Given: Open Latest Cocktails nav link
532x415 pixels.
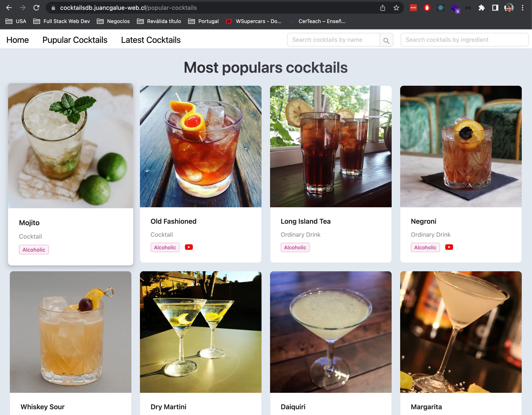Looking at the screenshot, I should (x=151, y=40).
